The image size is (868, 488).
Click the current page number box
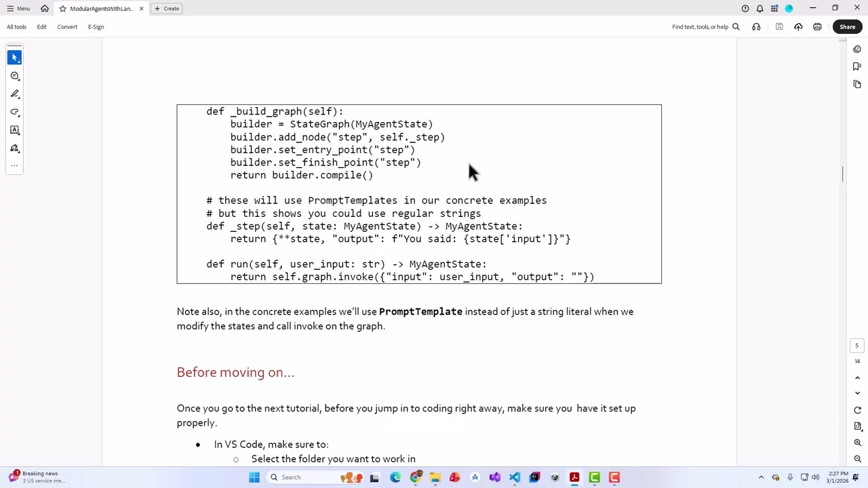[856, 346]
